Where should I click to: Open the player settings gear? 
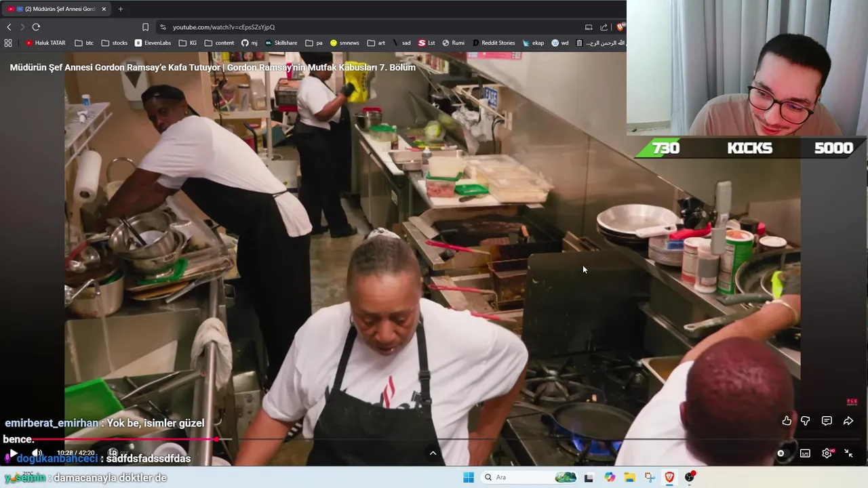coord(827,453)
